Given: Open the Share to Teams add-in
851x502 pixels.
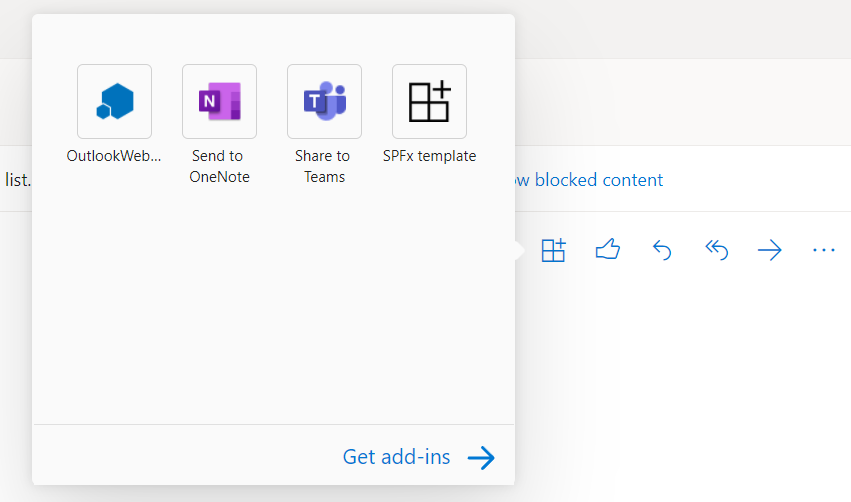Looking at the screenshot, I should pyautogui.click(x=325, y=101).
